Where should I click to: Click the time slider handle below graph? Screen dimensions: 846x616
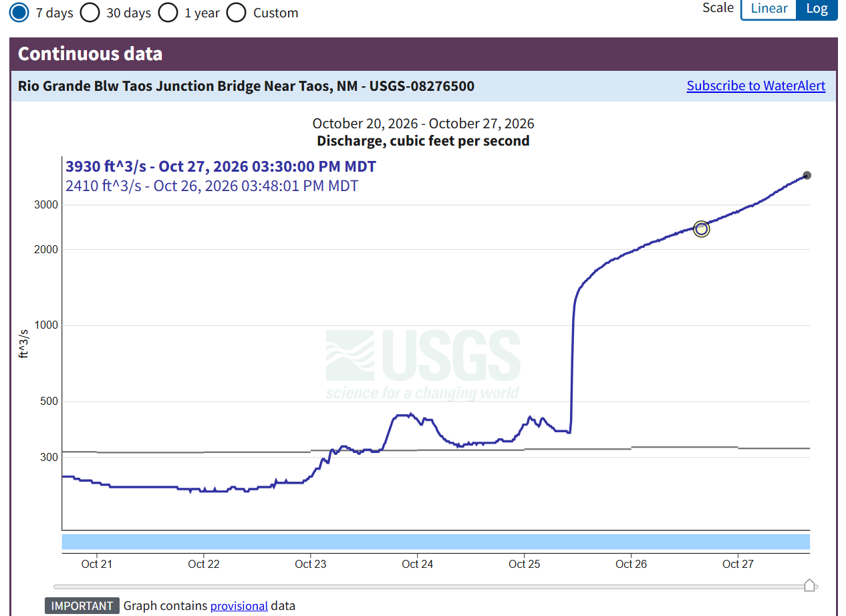[x=809, y=585]
